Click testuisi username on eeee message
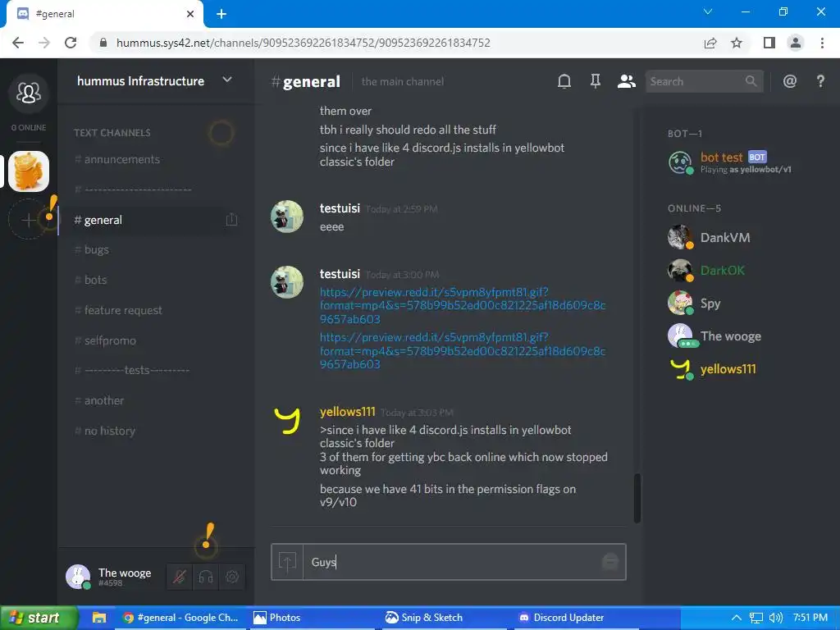The image size is (840, 630). 340,208
